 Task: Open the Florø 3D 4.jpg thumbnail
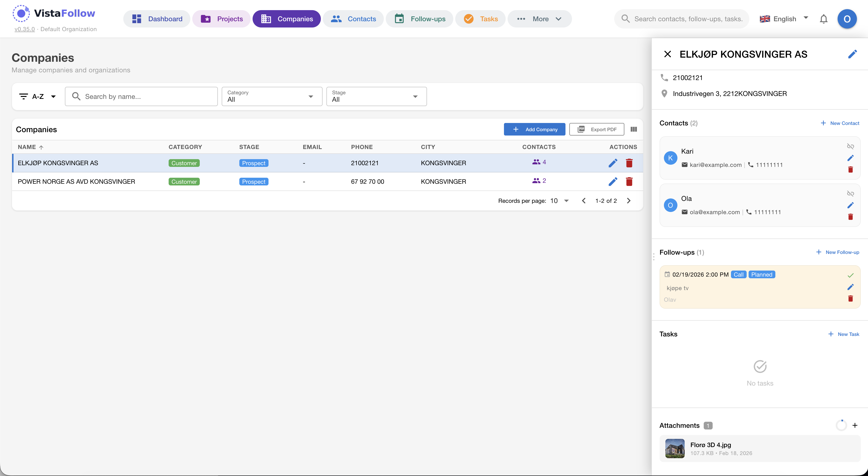tap(675, 448)
